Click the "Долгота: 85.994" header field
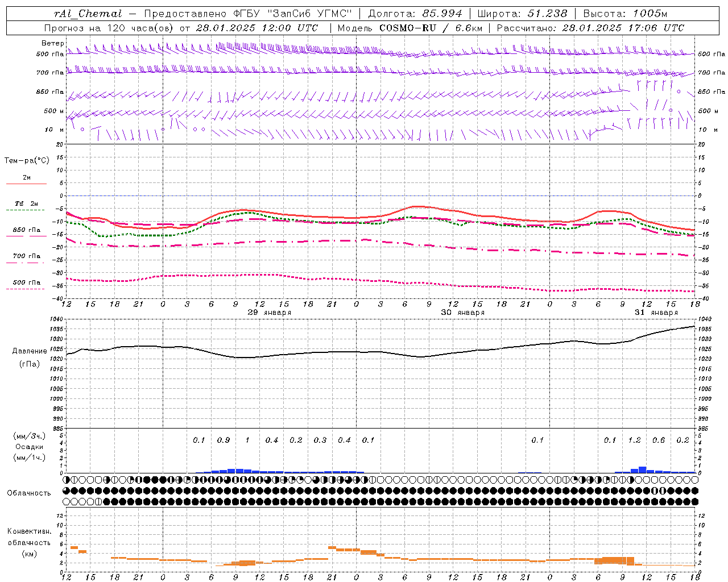 pos(415,14)
